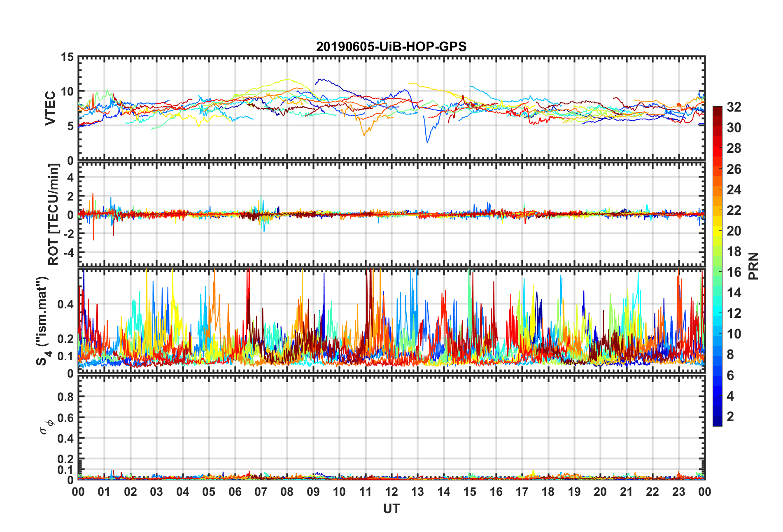Click the sigma-phi y-axis label
This screenshot has width=783, height=532.
coord(46,427)
